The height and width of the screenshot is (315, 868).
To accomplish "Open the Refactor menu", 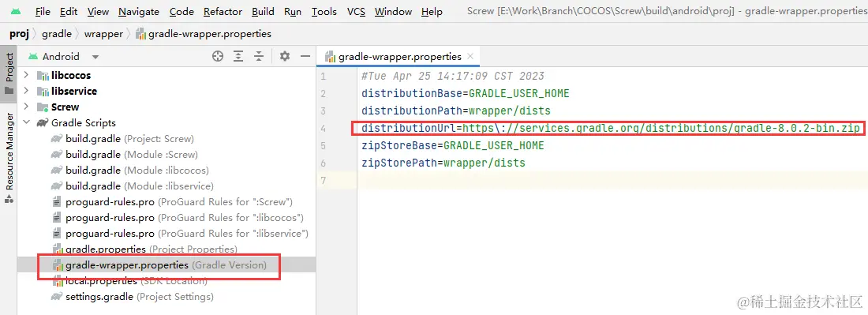I will point(223,11).
